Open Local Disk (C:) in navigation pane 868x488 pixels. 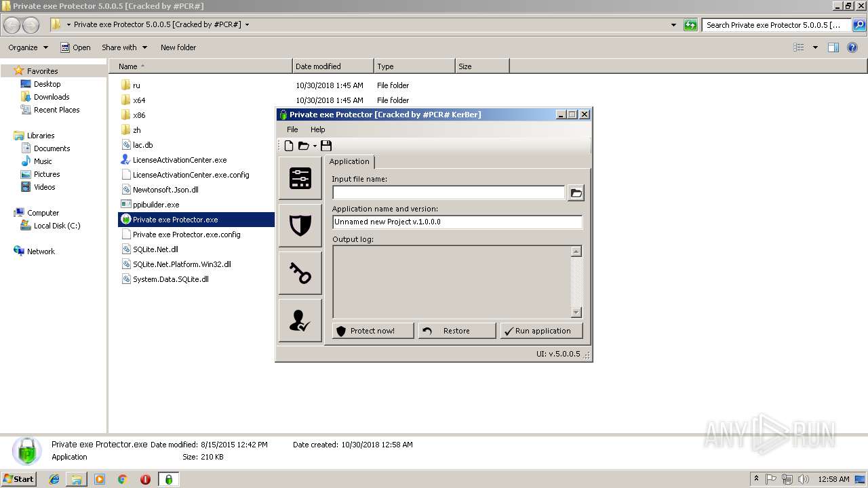coord(57,226)
